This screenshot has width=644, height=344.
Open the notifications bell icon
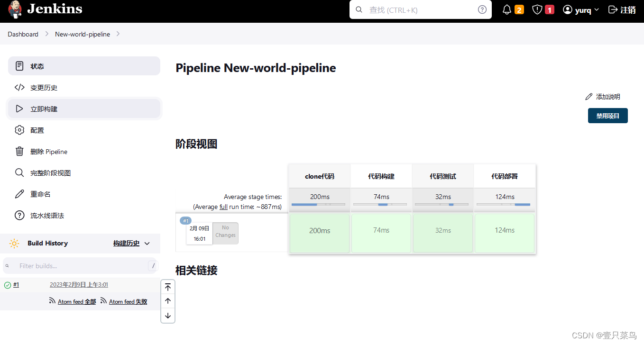tap(507, 9)
